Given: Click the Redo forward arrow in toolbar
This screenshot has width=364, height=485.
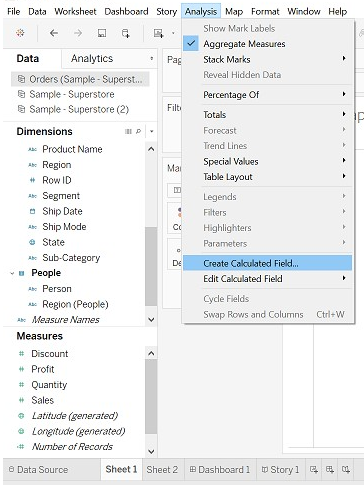Looking at the screenshot, I should [x=78, y=33].
